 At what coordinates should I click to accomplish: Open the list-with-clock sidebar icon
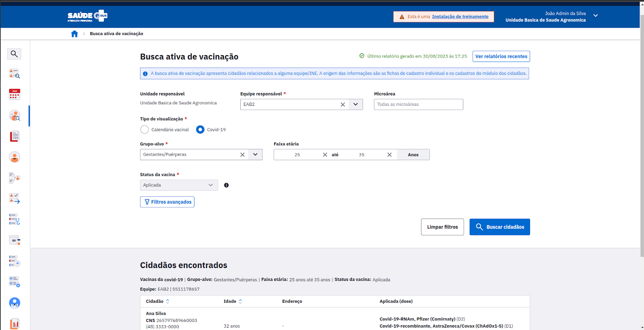coord(14,261)
